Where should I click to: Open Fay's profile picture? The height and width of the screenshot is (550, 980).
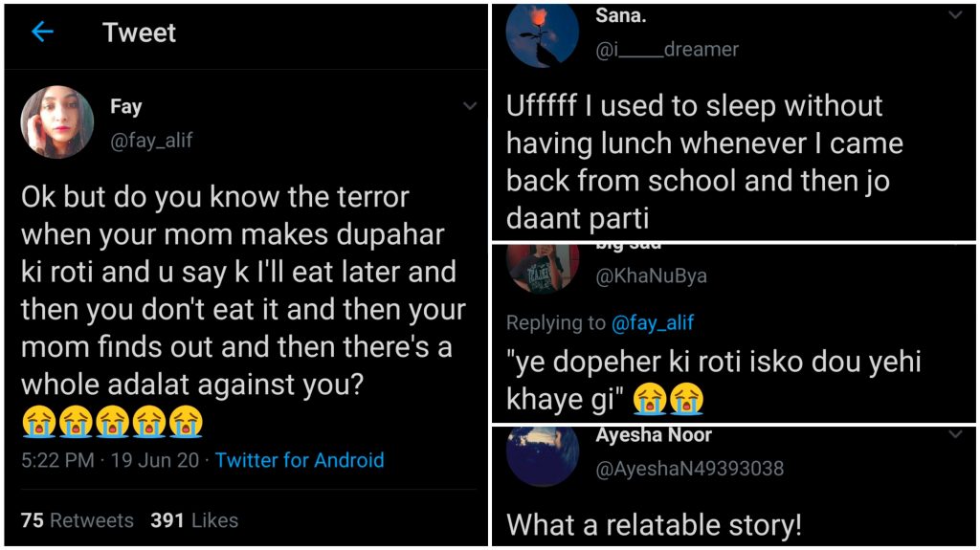click(57, 121)
